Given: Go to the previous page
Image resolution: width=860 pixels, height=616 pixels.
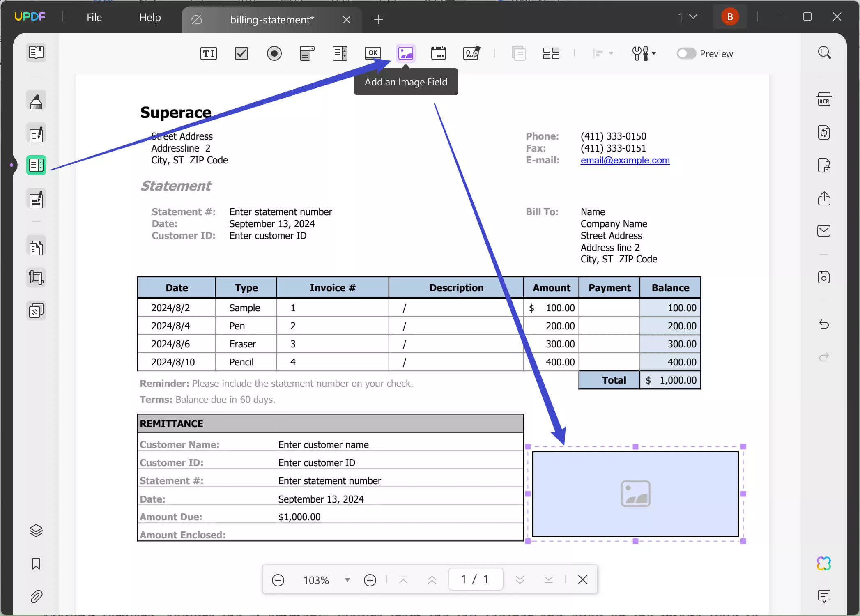Looking at the screenshot, I should tap(432, 580).
